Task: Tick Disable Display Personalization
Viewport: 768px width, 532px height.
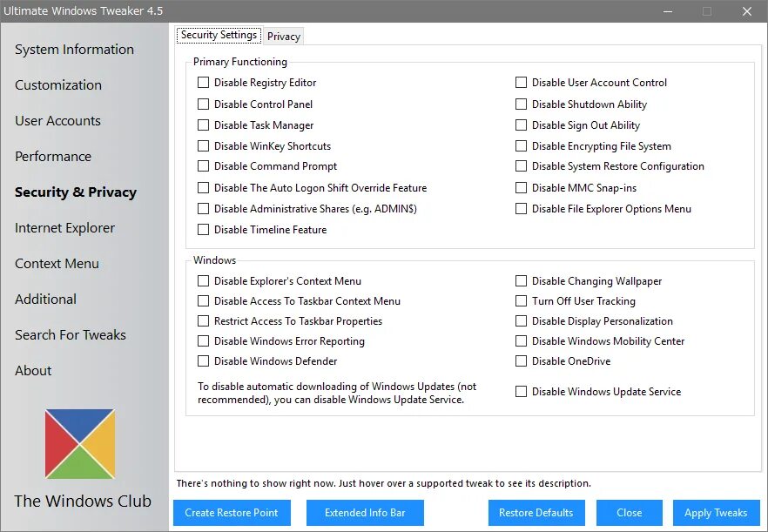Action: click(x=521, y=321)
